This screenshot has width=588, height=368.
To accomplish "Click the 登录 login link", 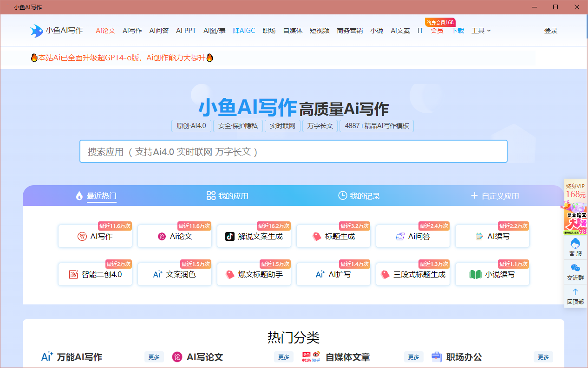I will coord(551,31).
